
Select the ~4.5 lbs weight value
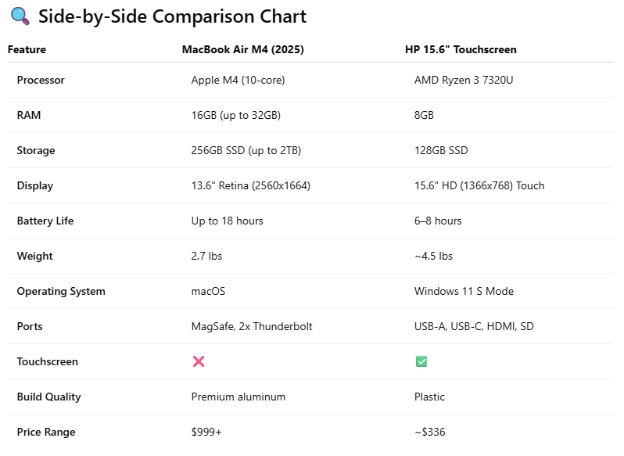pos(433,256)
